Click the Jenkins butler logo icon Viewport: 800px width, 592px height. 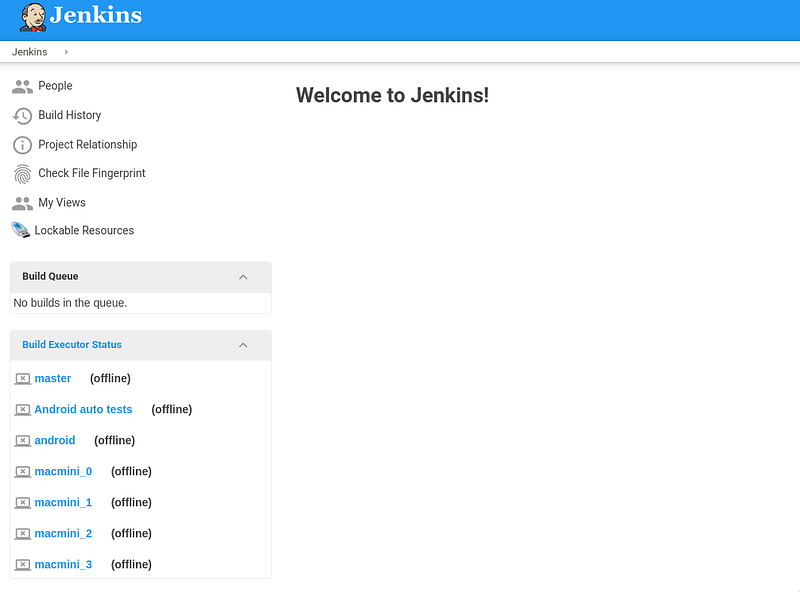click(33, 17)
